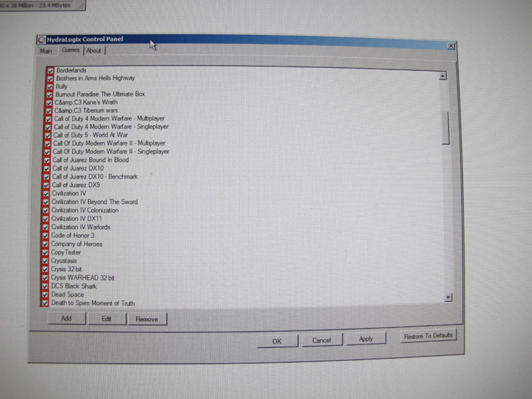This screenshot has width=532, height=399.
Task: Select Call of Juarez Bound In Blood entry
Action: pos(90,160)
